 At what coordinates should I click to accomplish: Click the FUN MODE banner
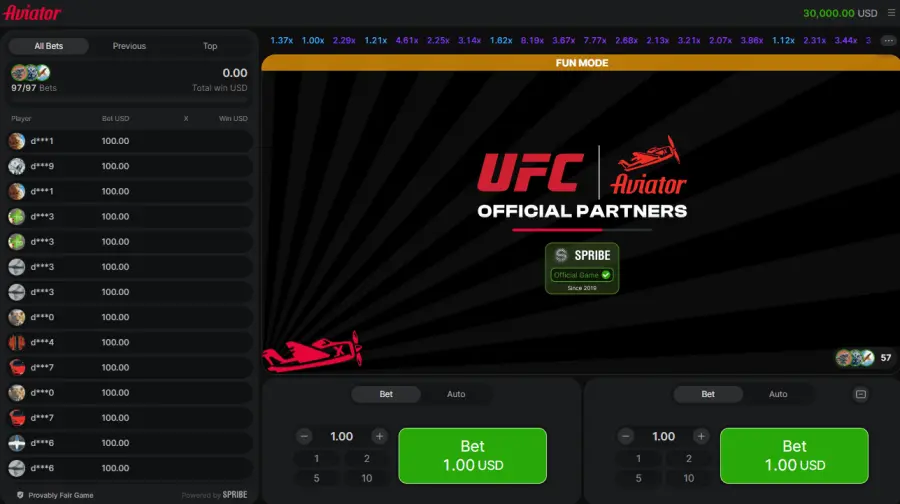click(x=581, y=63)
